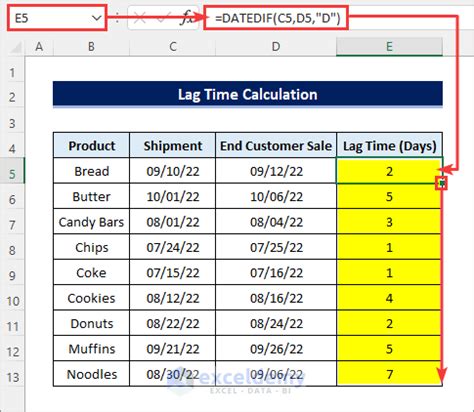Click sale date 08/24/22
The width and height of the screenshot is (474, 412).
(x=276, y=323)
